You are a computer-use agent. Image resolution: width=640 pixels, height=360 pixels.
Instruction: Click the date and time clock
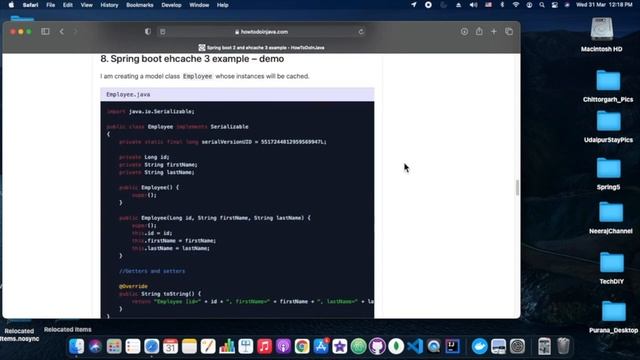(x=604, y=5)
